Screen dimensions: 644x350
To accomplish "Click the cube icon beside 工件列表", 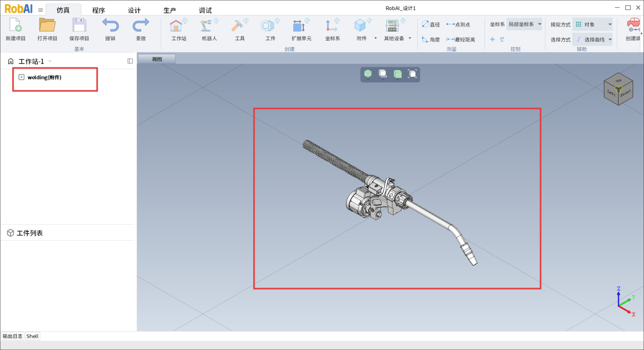I will [x=10, y=233].
